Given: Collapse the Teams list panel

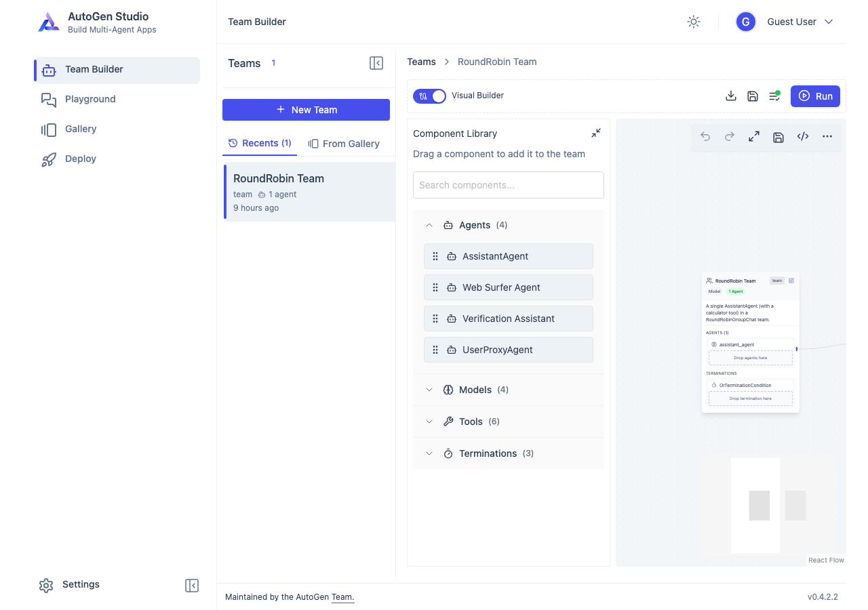Looking at the screenshot, I should click(x=376, y=63).
